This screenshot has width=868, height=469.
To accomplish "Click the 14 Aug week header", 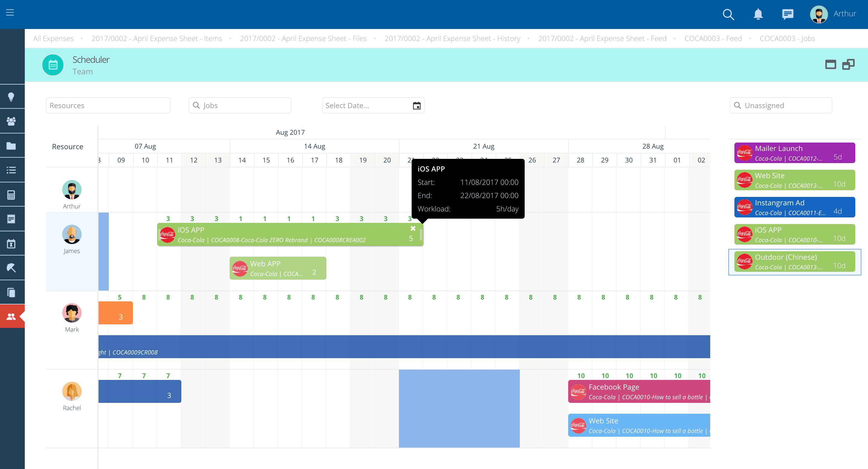I will pos(314,146).
